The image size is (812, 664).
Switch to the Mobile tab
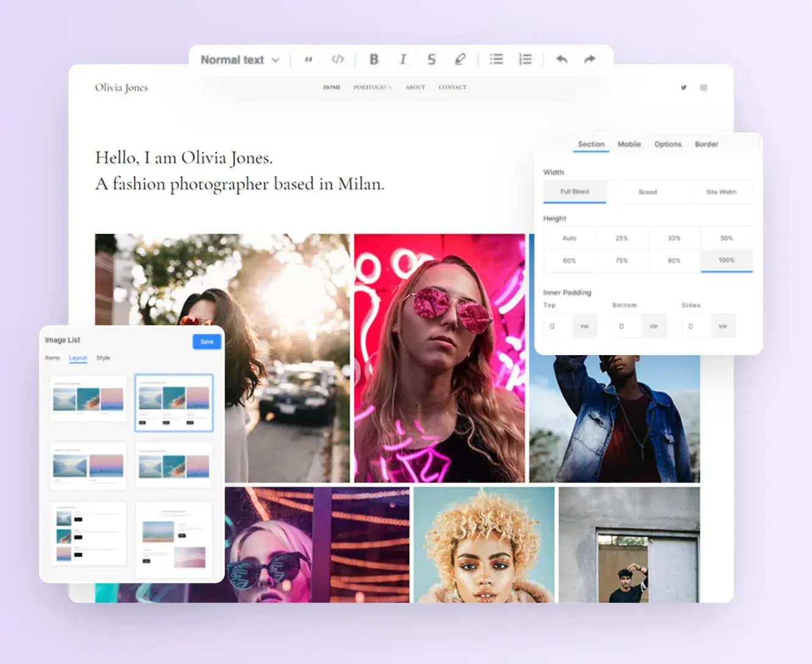click(x=629, y=144)
